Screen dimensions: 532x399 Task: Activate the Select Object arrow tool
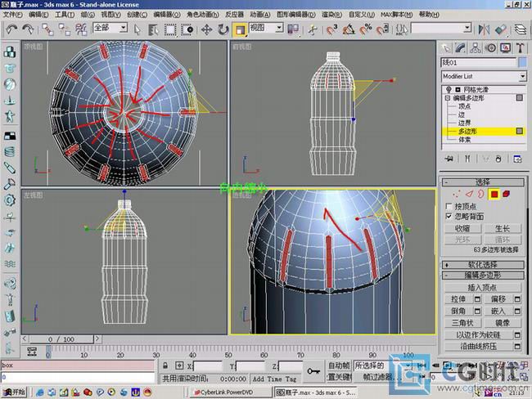click(137, 29)
